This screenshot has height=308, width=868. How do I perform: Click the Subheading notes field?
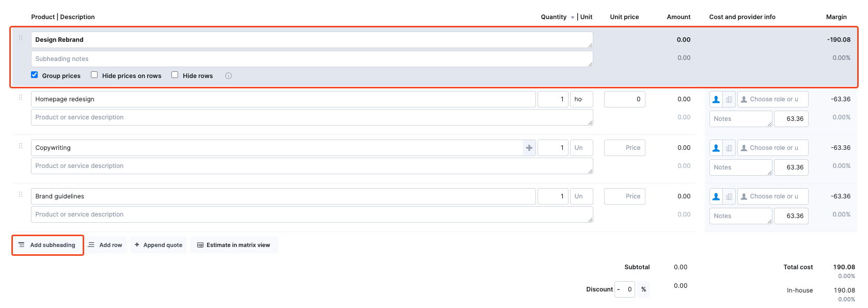[x=311, y=59]
